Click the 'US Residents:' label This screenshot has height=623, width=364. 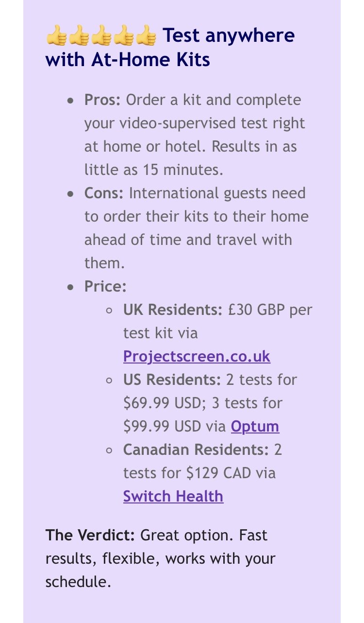172,380
